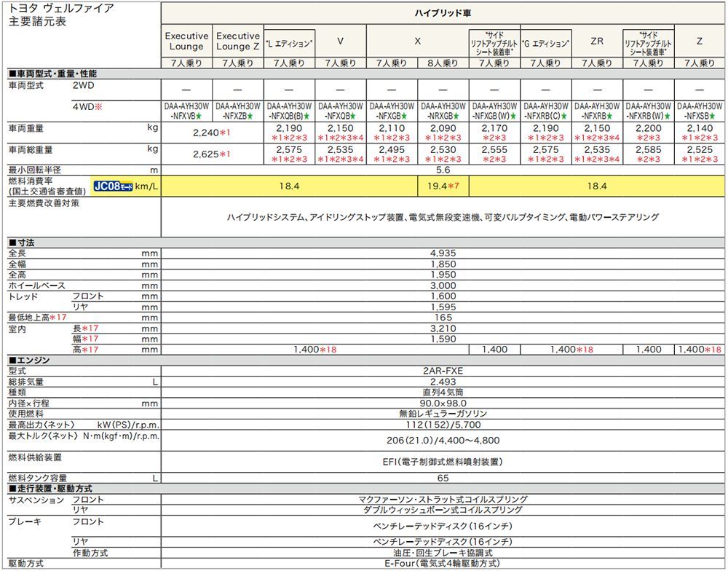Click displacement value 2,493
Viewport: 728px width, 571px height.
pos(443,382)
